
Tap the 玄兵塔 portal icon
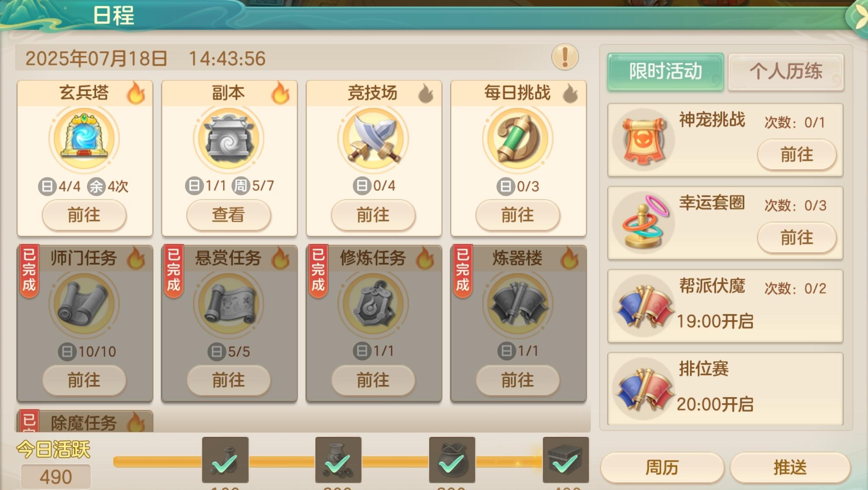[84, 138]
